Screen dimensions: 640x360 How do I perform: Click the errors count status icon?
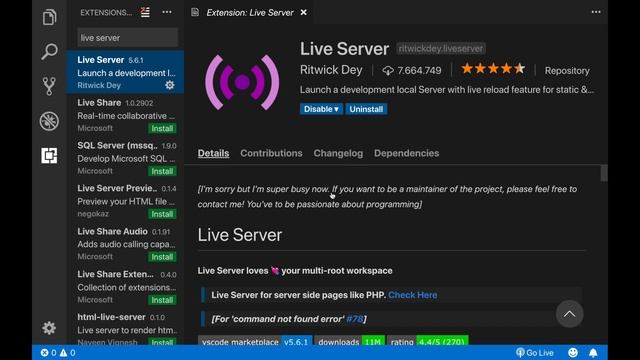[x=48, y=353]
